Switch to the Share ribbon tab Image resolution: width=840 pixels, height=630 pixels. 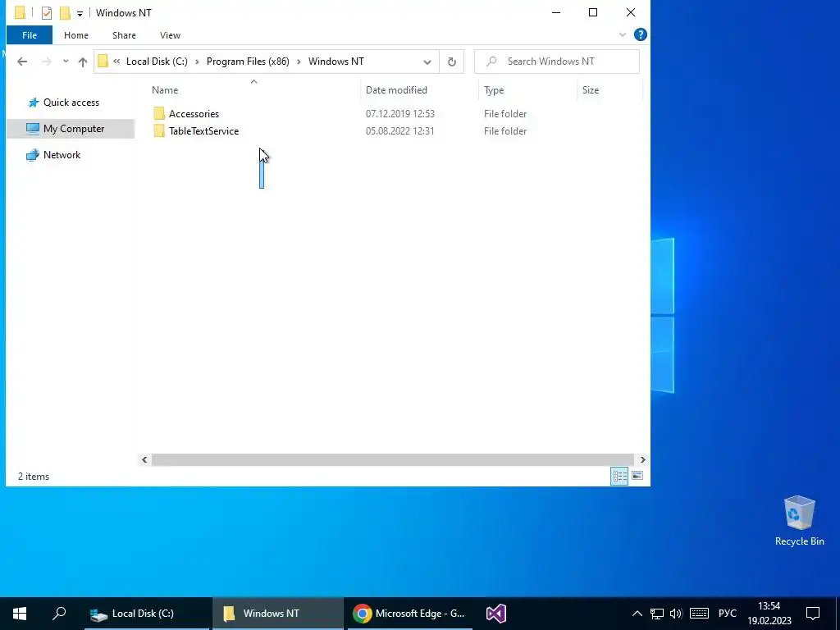click(x=124, y=35)
